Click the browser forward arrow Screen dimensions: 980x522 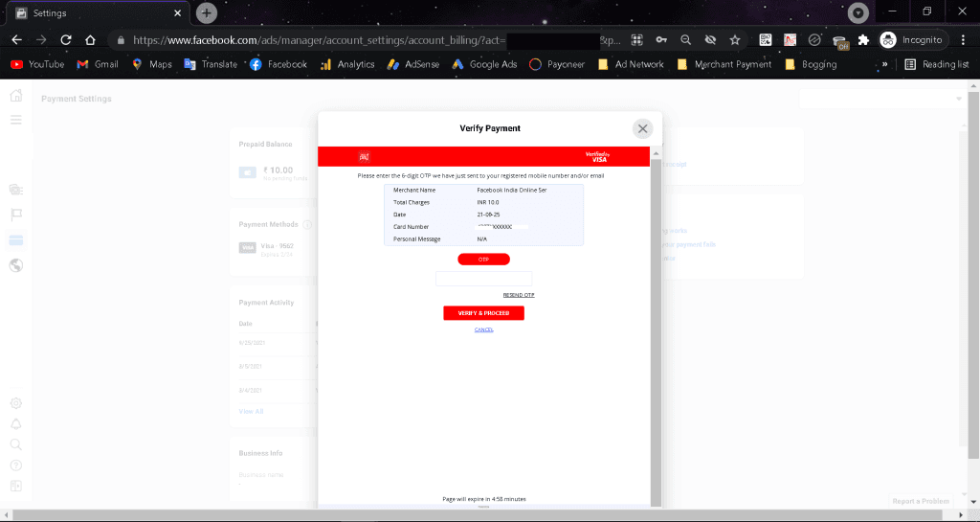[41, 40]
